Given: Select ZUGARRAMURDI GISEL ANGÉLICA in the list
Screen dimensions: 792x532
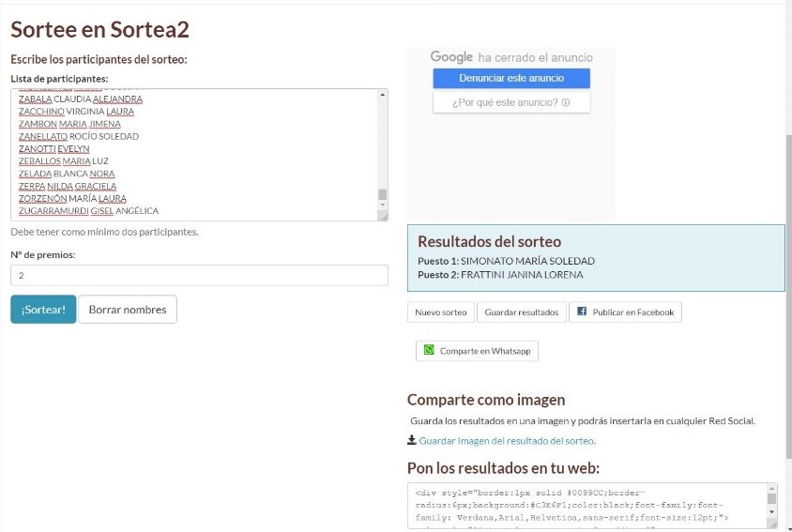Looking at the screenshot, I should pyautogui.click(x=88, y=211).
